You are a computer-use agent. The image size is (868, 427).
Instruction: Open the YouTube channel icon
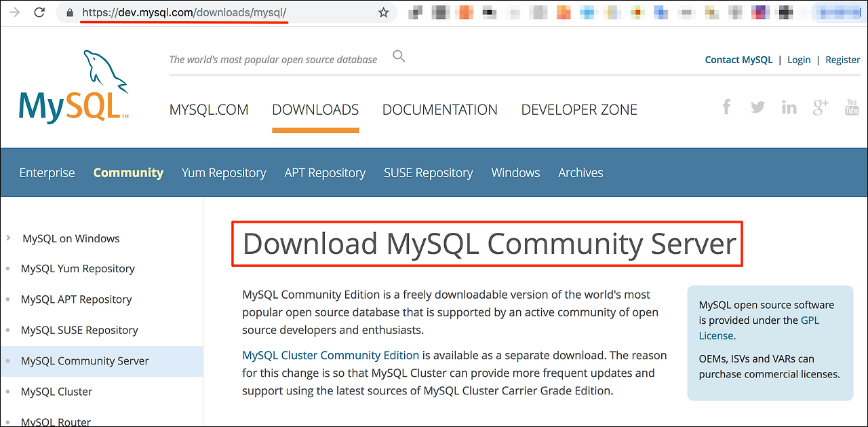851,107
